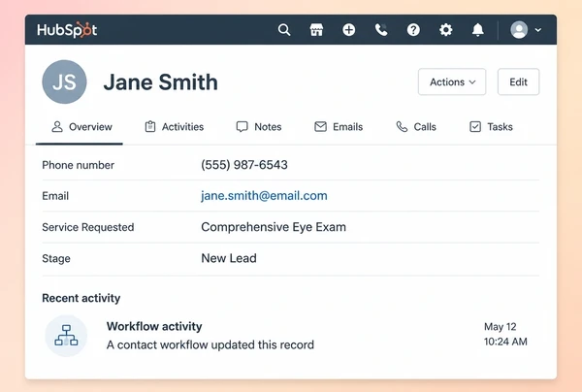View notifications bell icon
582x392 pixels.
[x=477, y=30]
